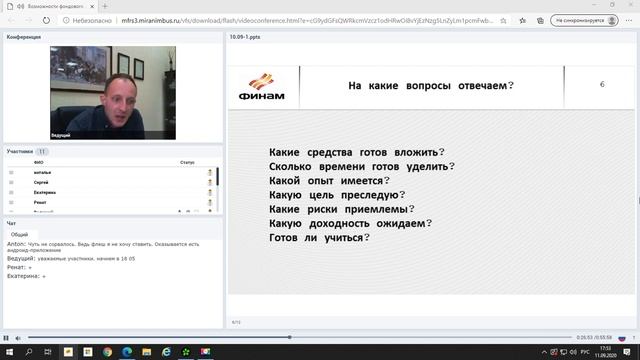Open File Explorer from the taskbar
This screenshot has width=640, height=360.
click(147, 352)
